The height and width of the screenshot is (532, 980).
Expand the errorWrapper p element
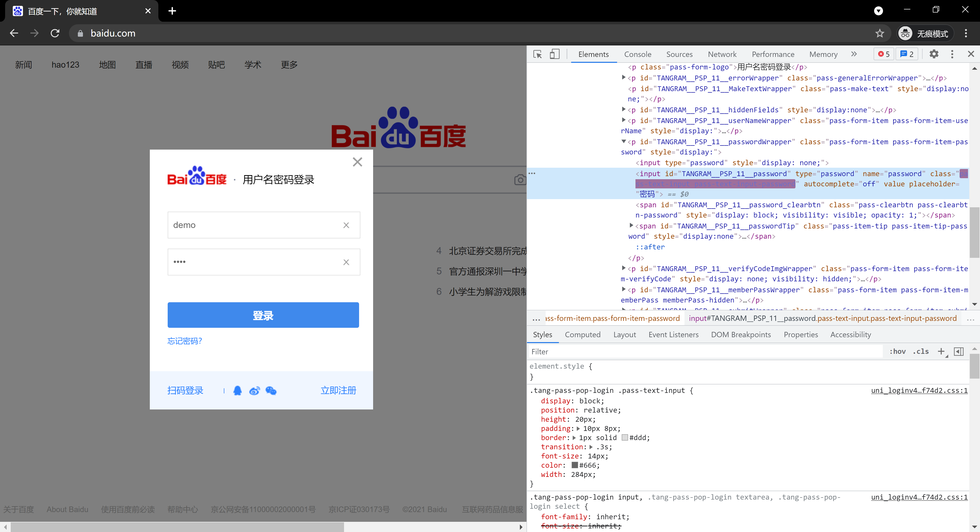pos(623,78)
